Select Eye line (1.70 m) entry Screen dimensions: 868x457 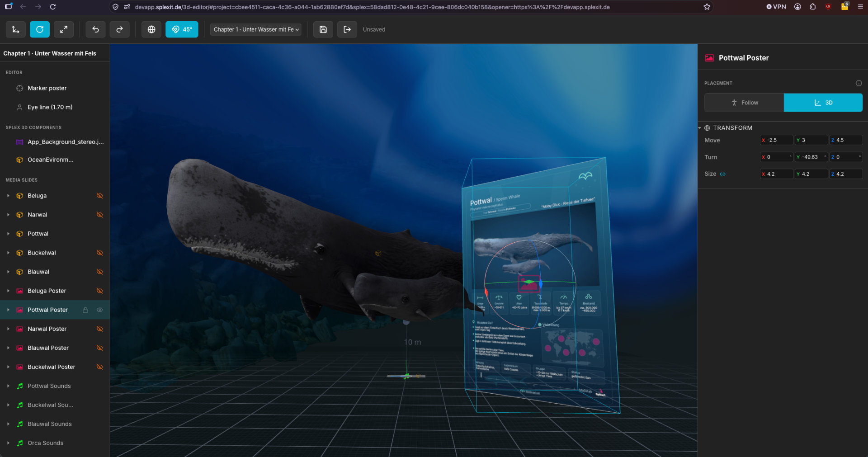pos(55,107)
